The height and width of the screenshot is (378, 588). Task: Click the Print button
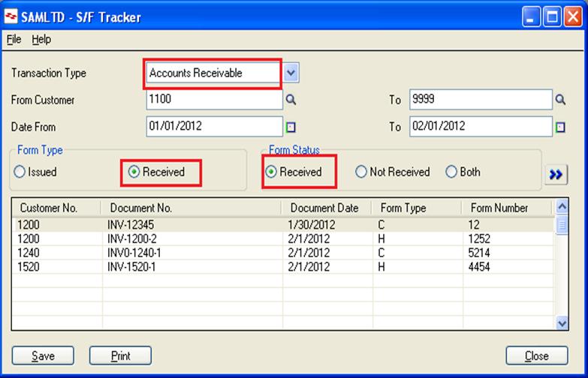[x=120, y=355]
